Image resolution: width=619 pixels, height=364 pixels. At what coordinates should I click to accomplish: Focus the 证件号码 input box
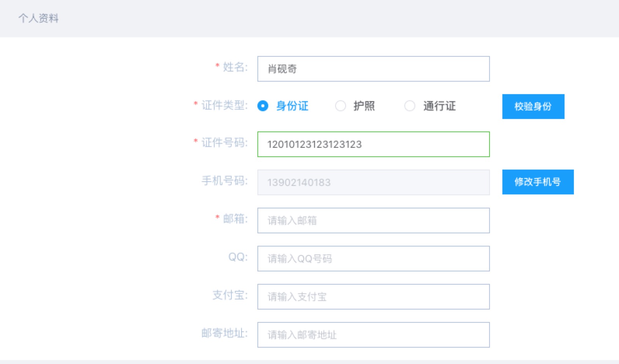373,144
